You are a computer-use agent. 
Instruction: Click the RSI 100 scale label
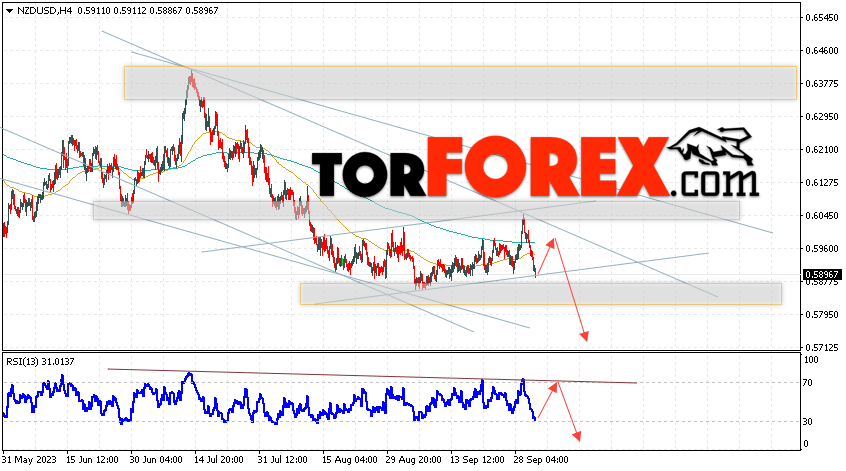pyautogui.click(x=811, y=359)
